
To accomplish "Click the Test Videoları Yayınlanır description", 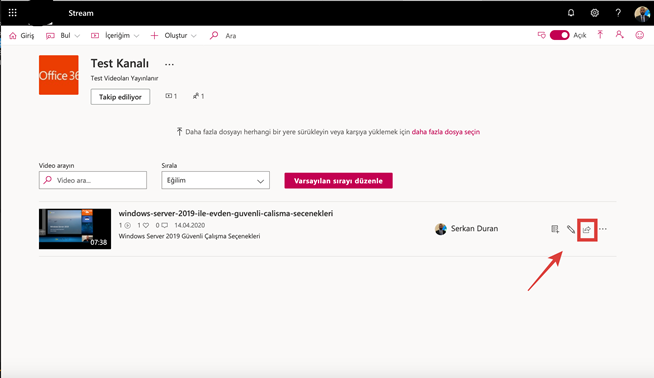I will [x=124, y=78].
